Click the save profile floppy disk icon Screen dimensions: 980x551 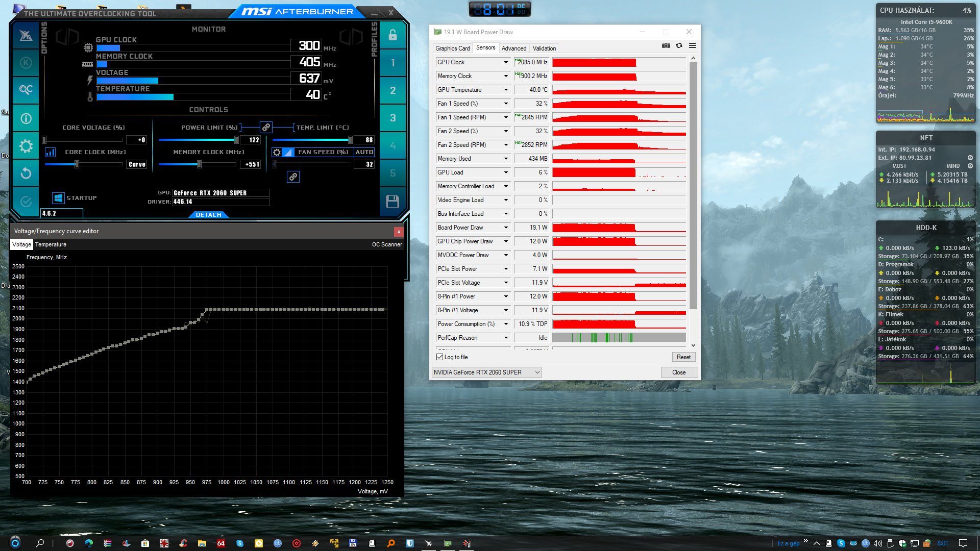pos(393,202)
